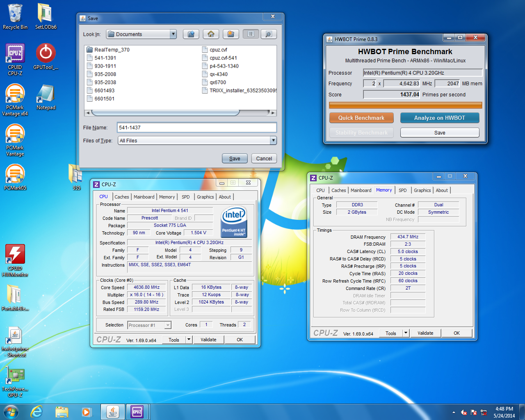The width and height of the screenshot is (525, 420).
Task: Launch the TechPowerUp GPU-Z shortcut
Action: pyautogui.click(x=15, y=381)
